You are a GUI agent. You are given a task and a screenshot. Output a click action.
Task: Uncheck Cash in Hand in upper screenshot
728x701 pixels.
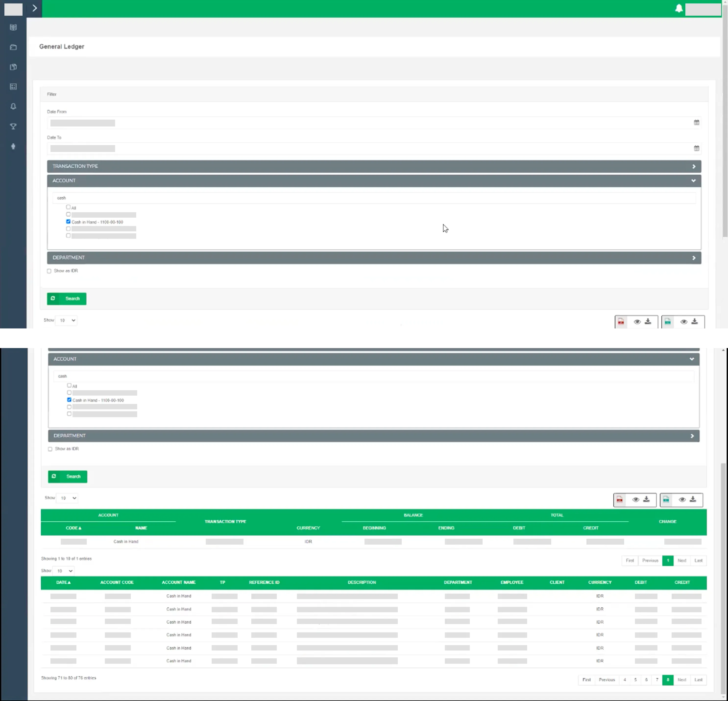tap(68, 222)
